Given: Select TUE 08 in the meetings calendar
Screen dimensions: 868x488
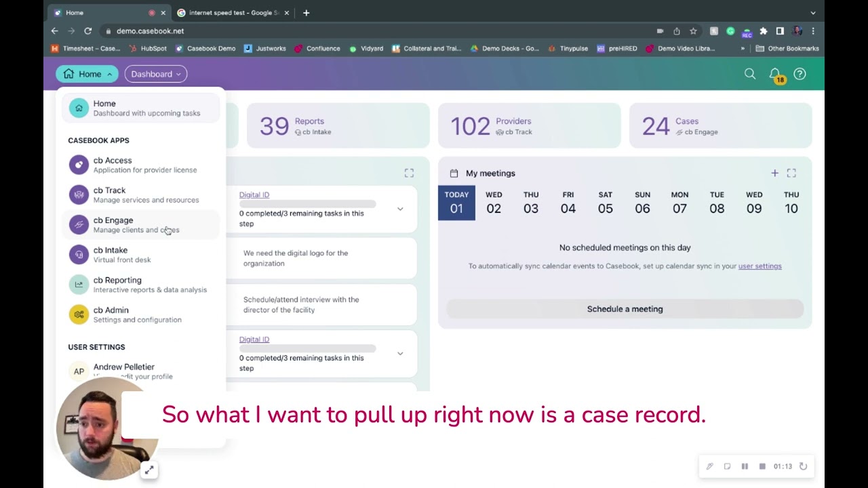Looking at the screenshot, I should click(x=717, y=203).
